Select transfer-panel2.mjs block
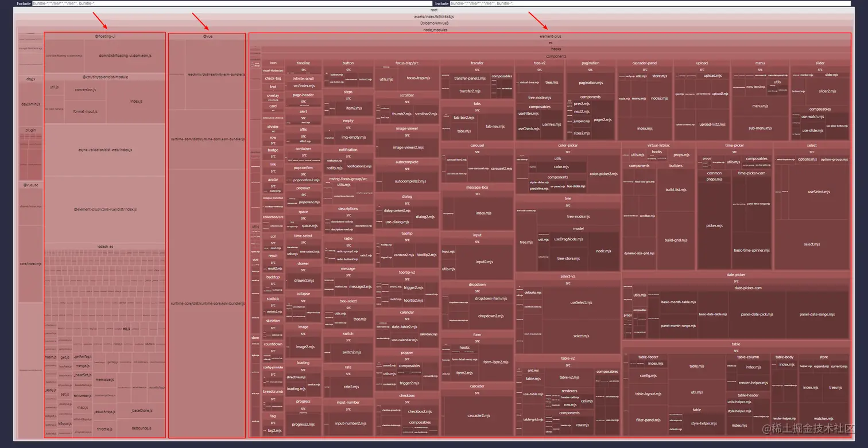 [x=470, y=78]
